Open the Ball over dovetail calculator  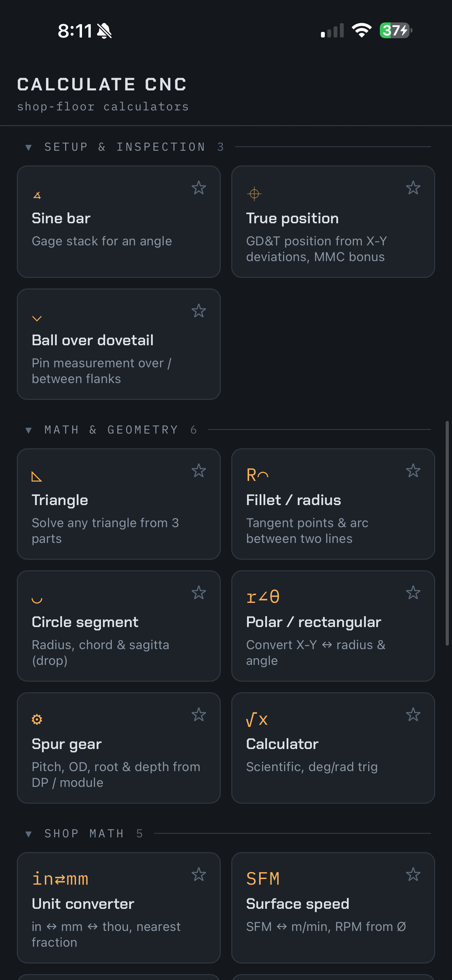pos(119,344)
